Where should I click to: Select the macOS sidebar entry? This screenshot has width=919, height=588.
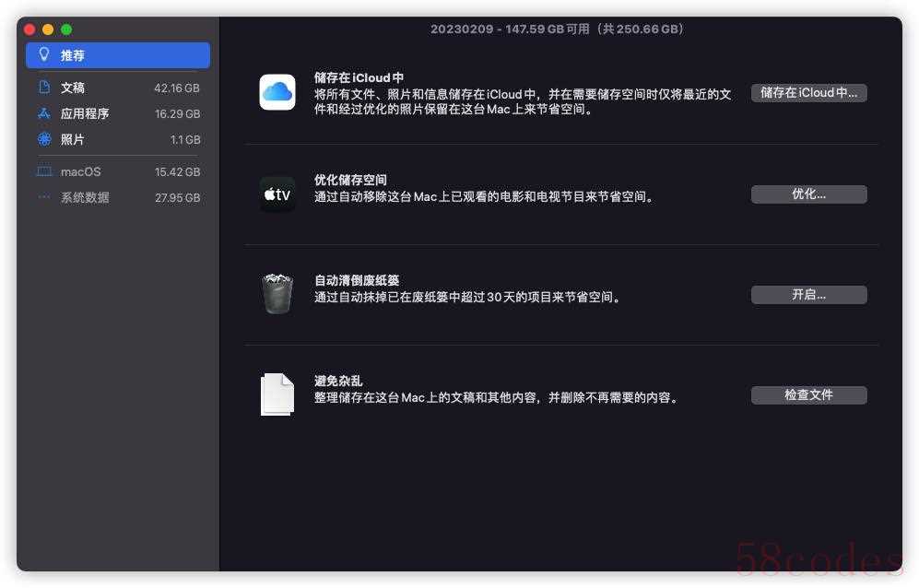pyautogui.click(x=118, y=171)
